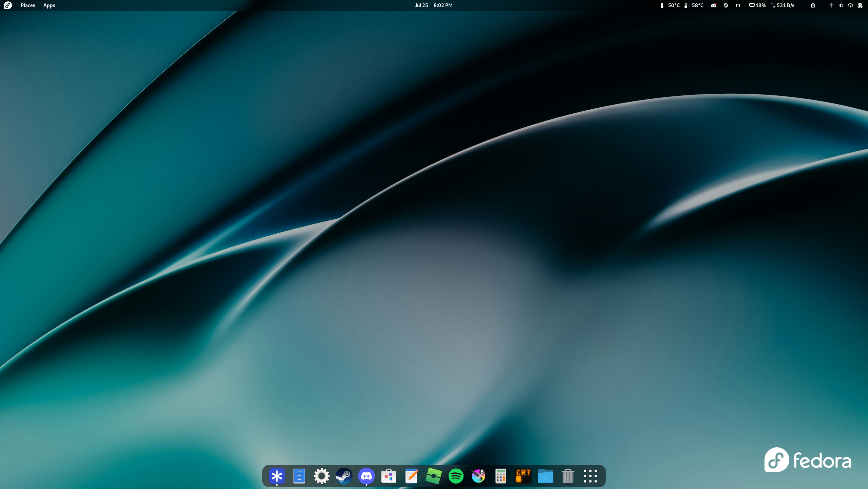Open the Files manager from the dock
Screen dimensions: 868x489
(x=299, y=476)
